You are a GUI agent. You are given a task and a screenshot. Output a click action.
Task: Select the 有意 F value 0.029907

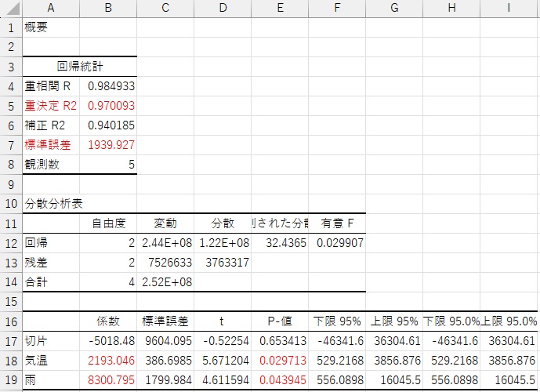337,243
